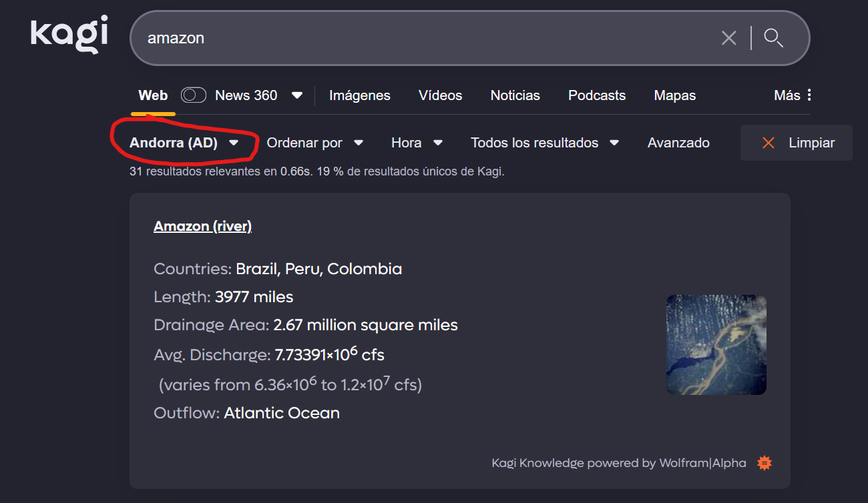Viewport: 868px width, 503px height.
Task: Switch to the Imágenes tab
Action: tap(360, 95)
